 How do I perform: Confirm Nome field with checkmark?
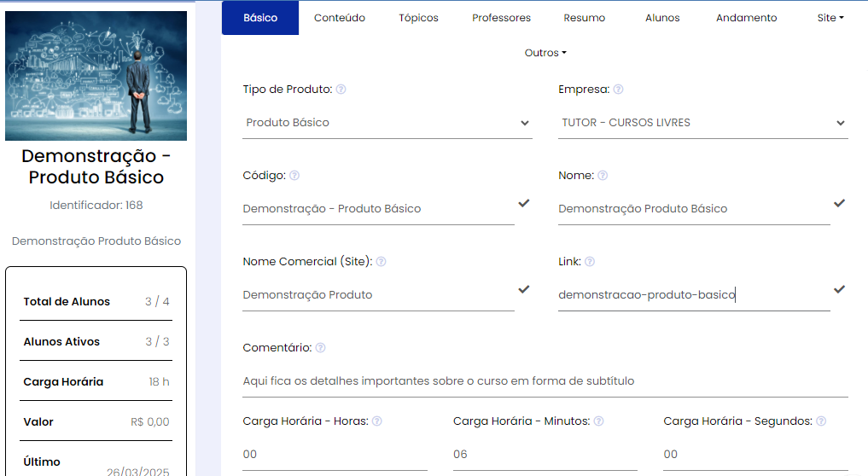coord(839,203)
